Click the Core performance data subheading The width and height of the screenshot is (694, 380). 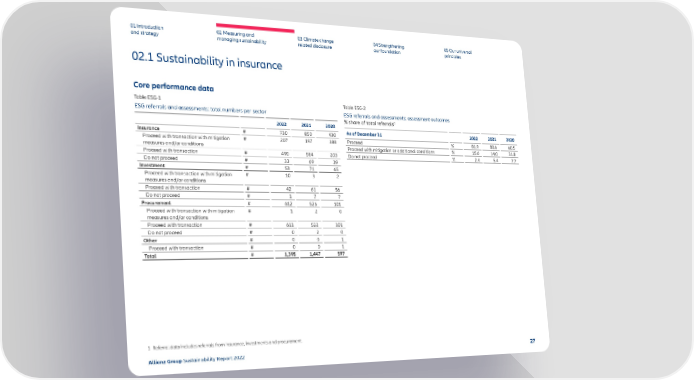click(x=174, y=86)
